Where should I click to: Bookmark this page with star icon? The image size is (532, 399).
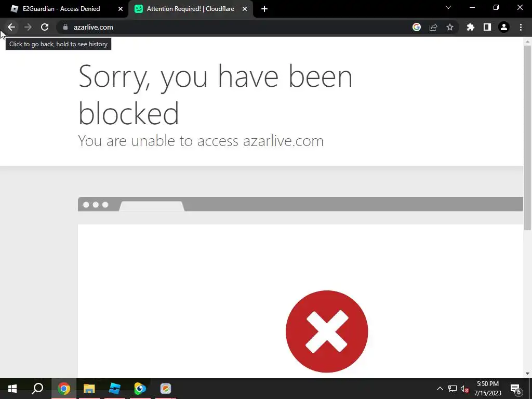tap(450, 27)
